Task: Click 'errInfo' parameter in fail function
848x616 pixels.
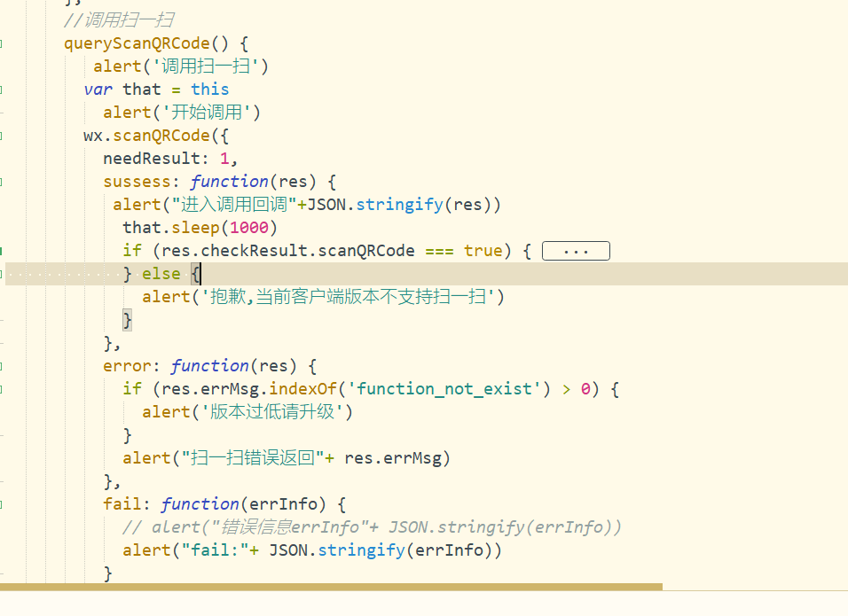Action: point(283,504)
